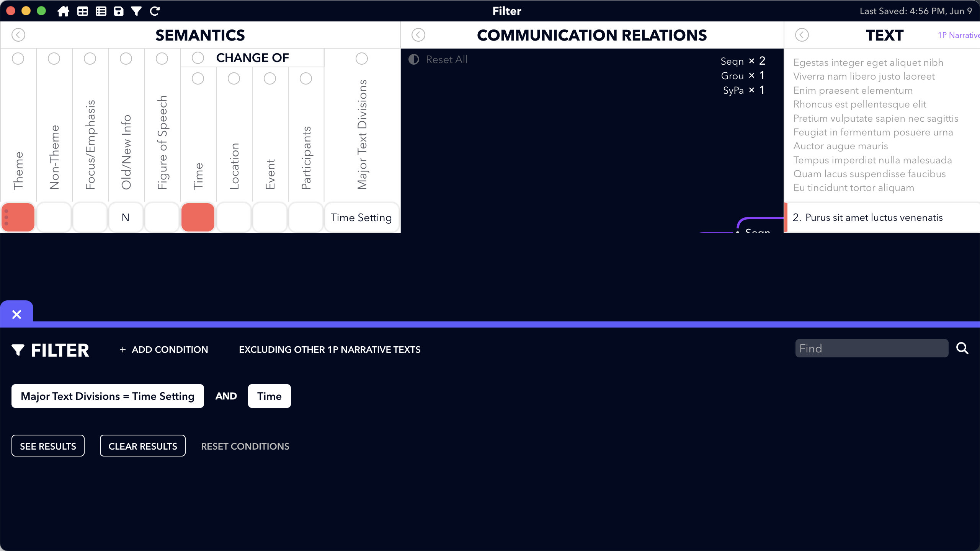Viewport: 980px width, 551px height.
Task: Click the Grou × 1 count
Action: 743,75
